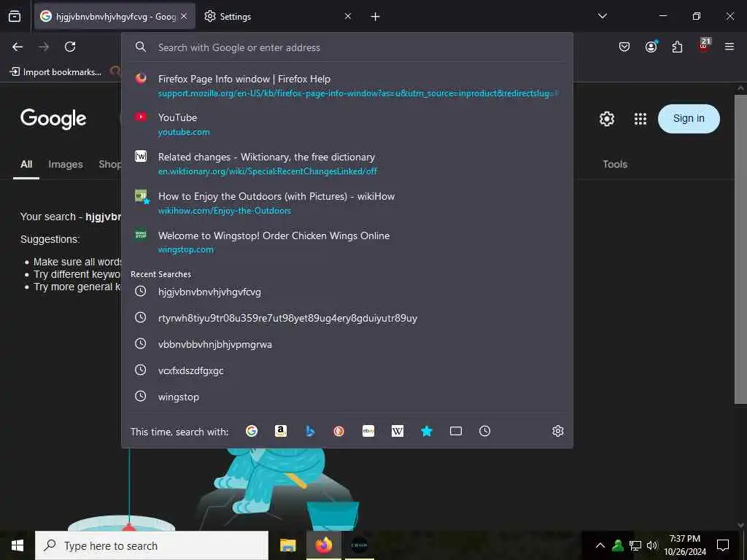Search this time with Amazon
This screenshot has width=747, height=560.
(281, 431)
